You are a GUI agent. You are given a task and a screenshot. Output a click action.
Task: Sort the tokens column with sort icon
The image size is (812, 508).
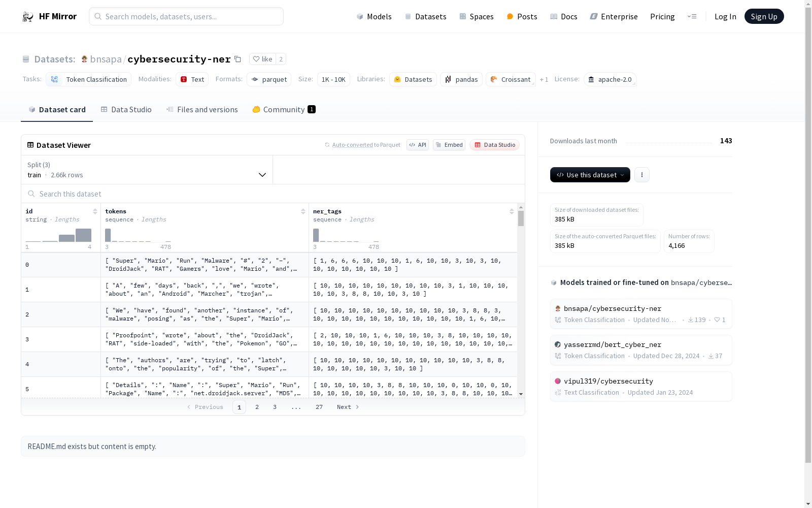click(x=303, y=211)
